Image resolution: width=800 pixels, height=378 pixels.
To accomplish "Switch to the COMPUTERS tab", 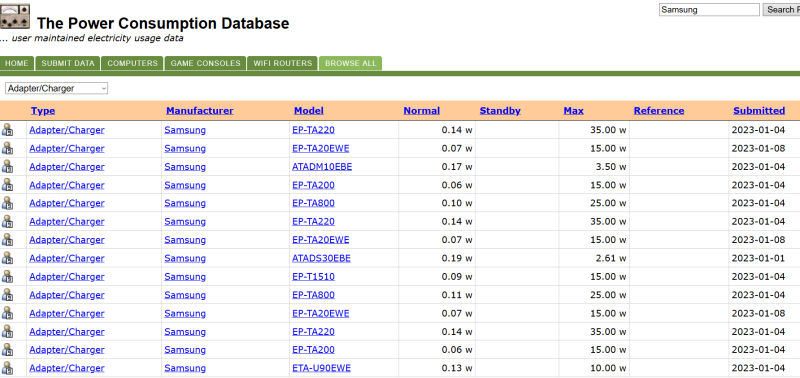I will click(132, 63).
